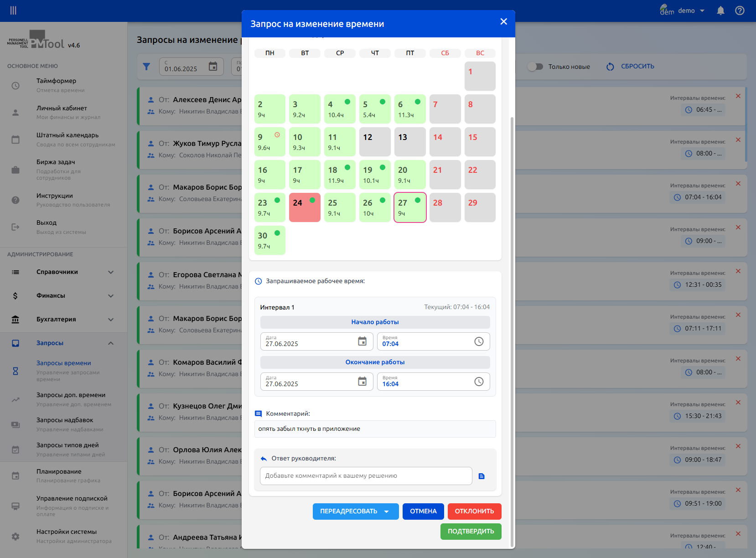Open calendar picker for work end date
756x558 pixels.
(x=362, y=382)
